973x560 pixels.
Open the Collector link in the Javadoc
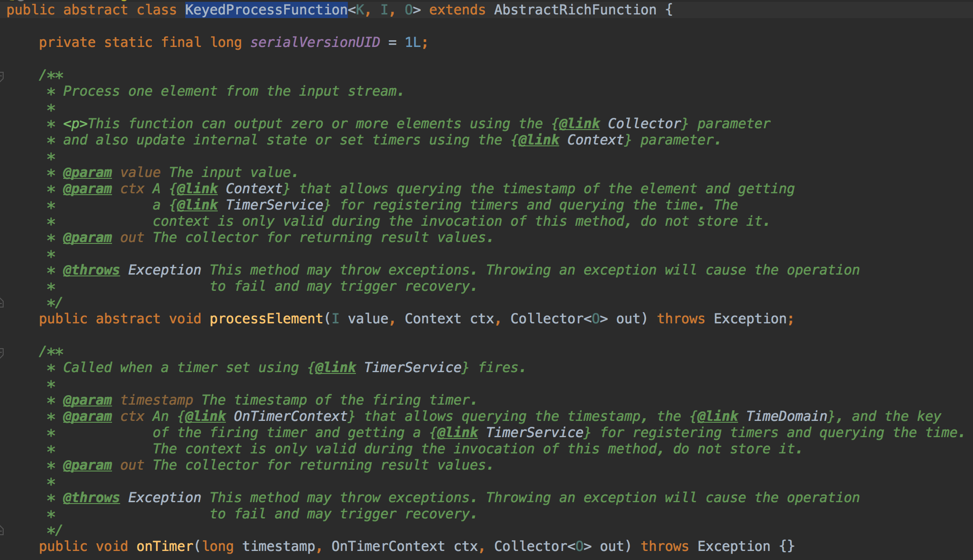[x=644, y=123]
